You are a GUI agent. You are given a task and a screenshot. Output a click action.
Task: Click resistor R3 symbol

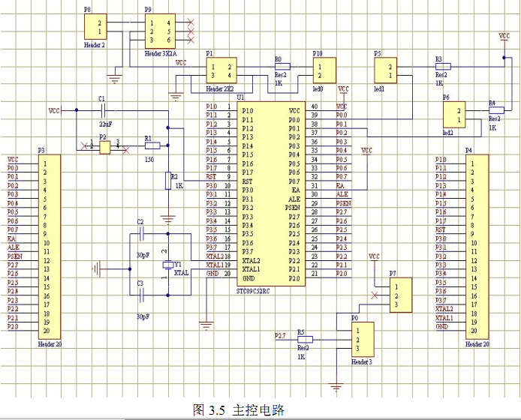[x=443, y=67]
